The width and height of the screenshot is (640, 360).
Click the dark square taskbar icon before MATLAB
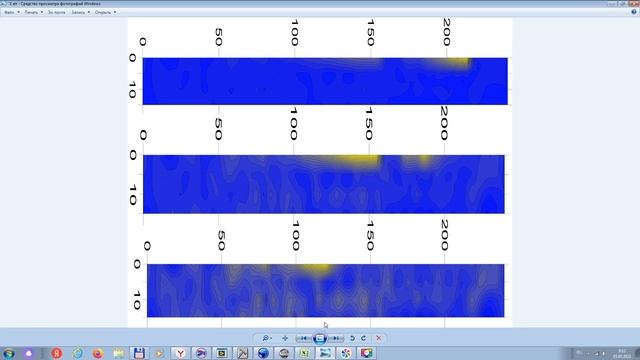click(x=222, y=353)
